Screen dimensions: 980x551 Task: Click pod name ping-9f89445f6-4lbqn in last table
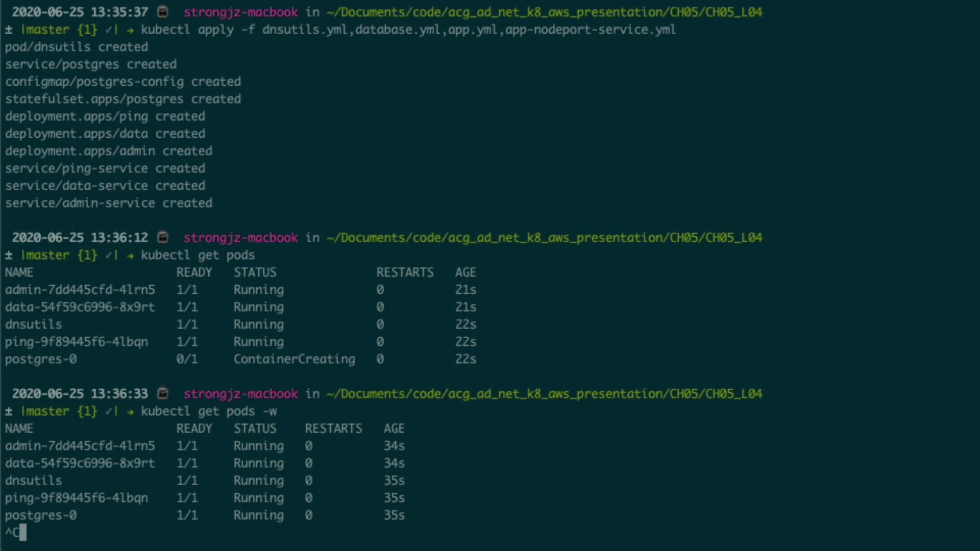coord(77,498)
